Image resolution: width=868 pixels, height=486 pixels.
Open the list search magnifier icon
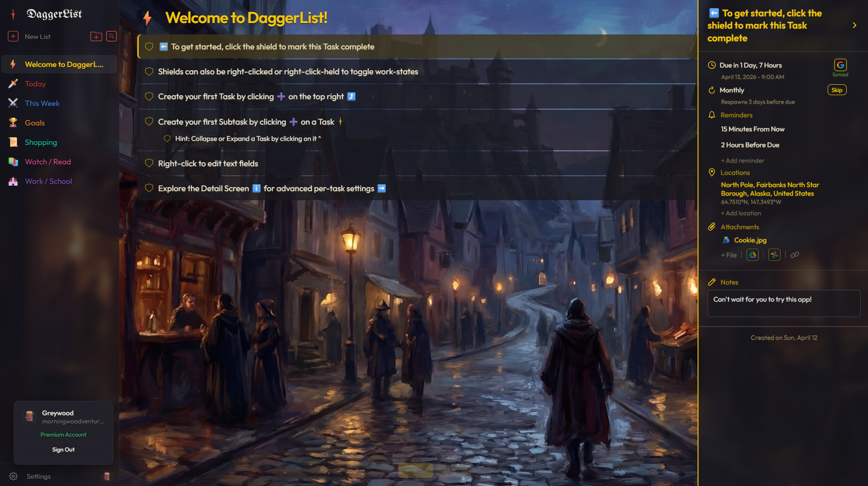112,36
